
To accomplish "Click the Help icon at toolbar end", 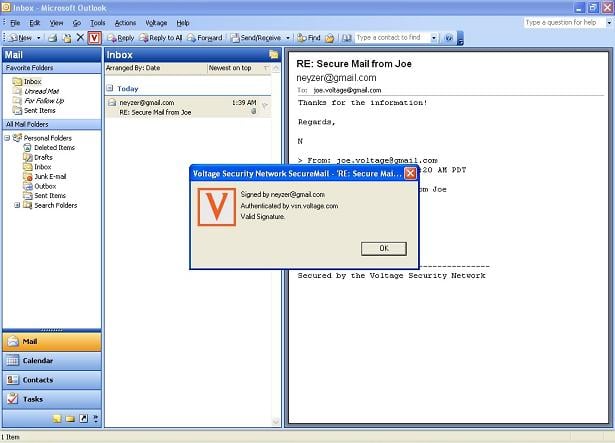I will coord(449,38).
